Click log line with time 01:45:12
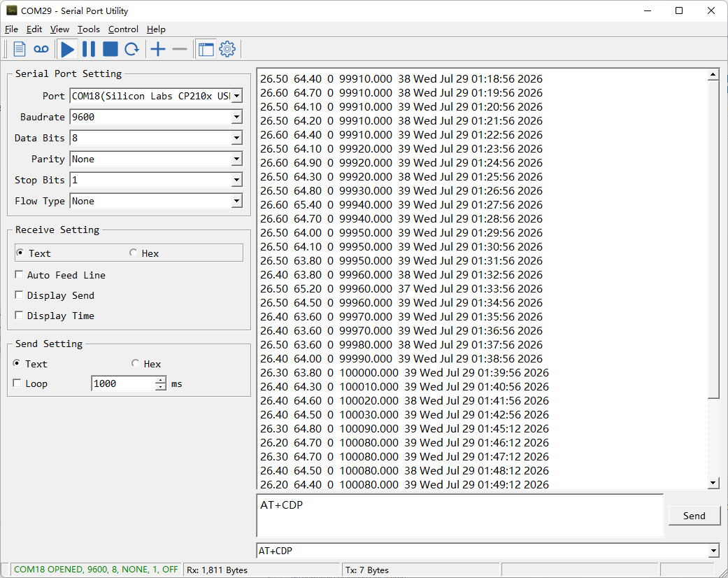 coord(404,429)
